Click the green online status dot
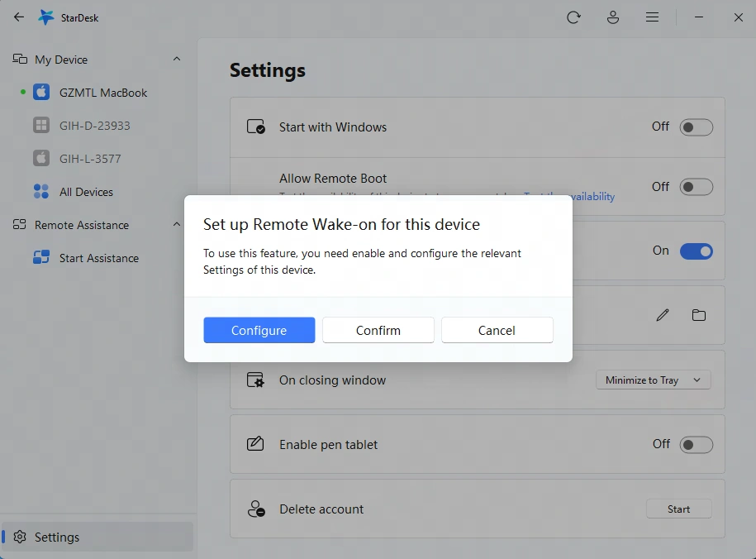The image size is (756, 559). tap(22, 92)
